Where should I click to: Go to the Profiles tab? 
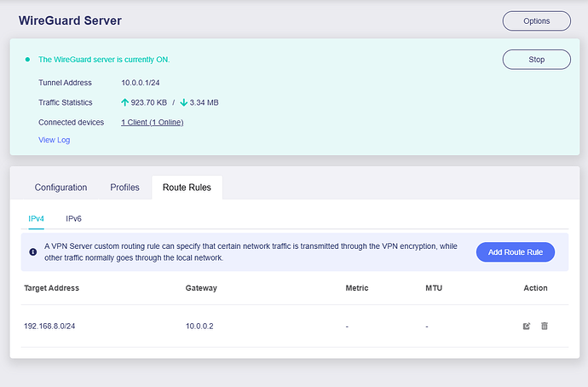(x=124, y=188)
